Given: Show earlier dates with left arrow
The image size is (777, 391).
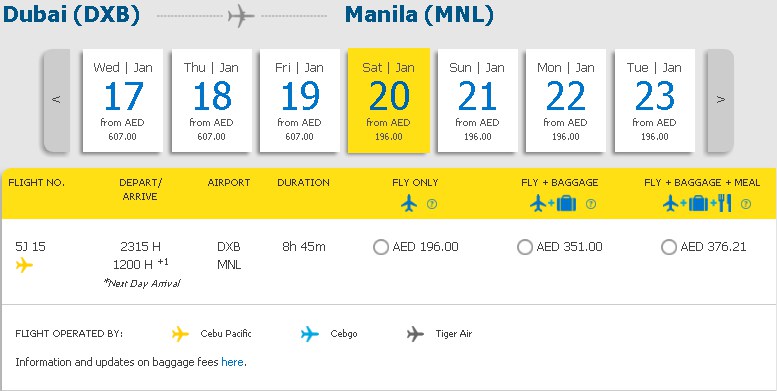Looking at the screenshot, I should tap(56, 100).
